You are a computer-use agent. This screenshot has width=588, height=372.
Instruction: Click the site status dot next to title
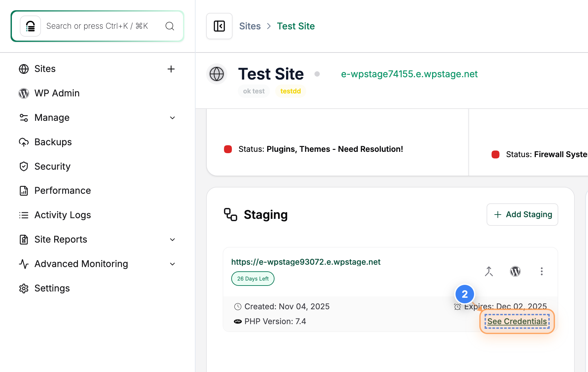click(317, 74)
